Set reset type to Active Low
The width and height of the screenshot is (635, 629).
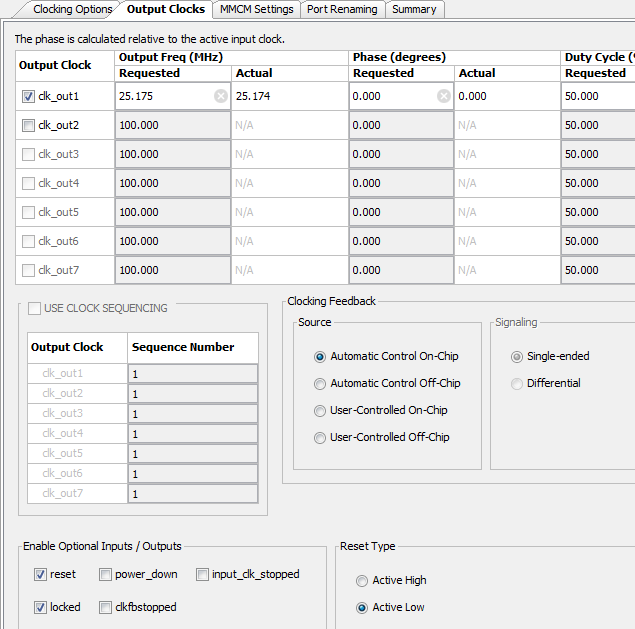[x=362, y=608]
